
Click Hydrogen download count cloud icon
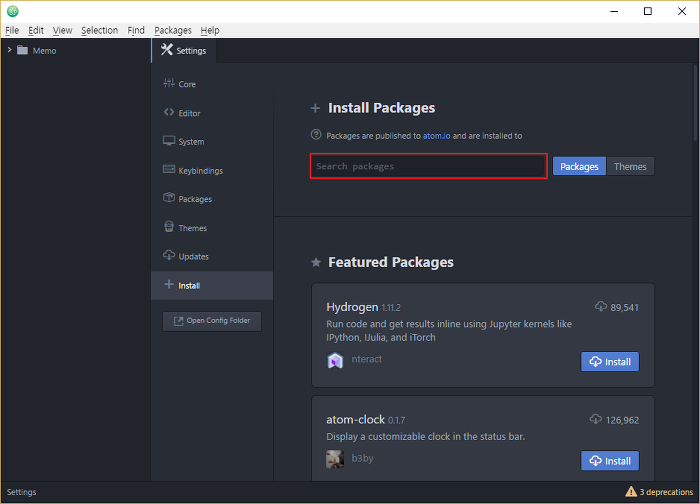point(601,306)
